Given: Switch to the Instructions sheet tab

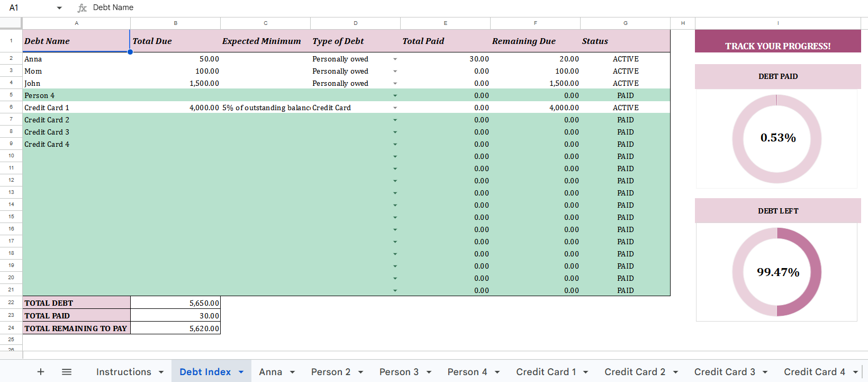Looking at the screenshot, I should click(123, 372).
